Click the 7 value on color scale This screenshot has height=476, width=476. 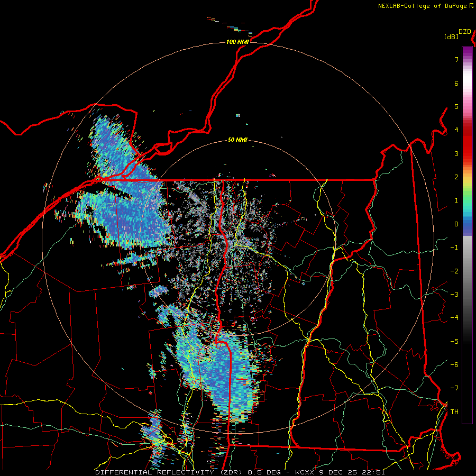[456, 59]
